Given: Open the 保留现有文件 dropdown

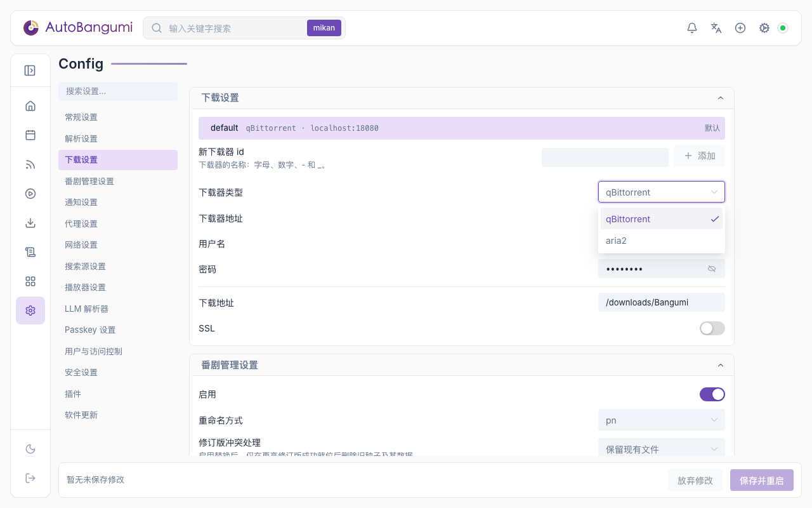Looking at the screenshot, I should pos(661,449).
